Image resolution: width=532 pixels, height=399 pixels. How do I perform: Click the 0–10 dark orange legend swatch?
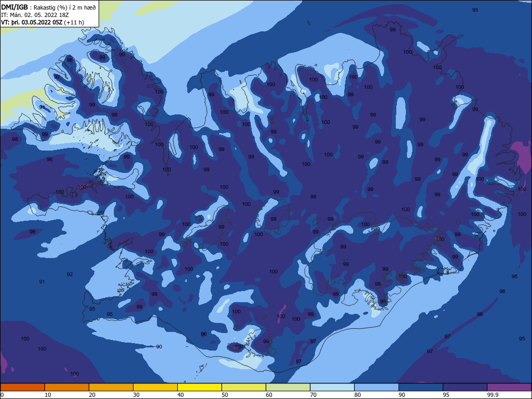(22, 387)
